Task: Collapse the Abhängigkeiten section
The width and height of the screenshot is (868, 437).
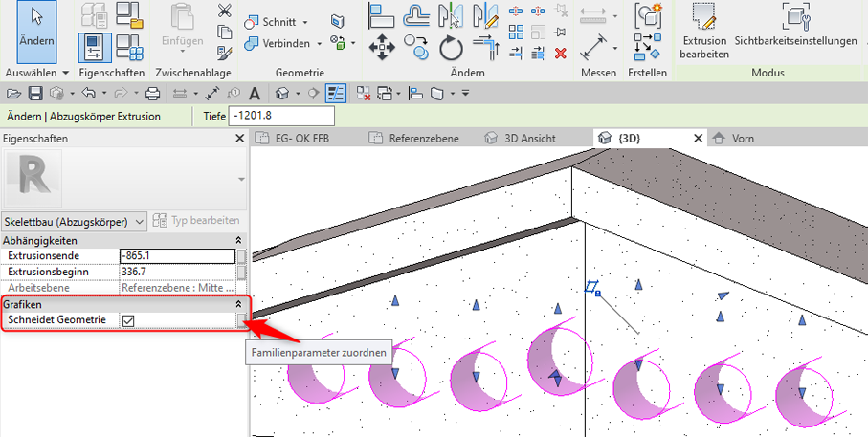Action: (238, 240)
